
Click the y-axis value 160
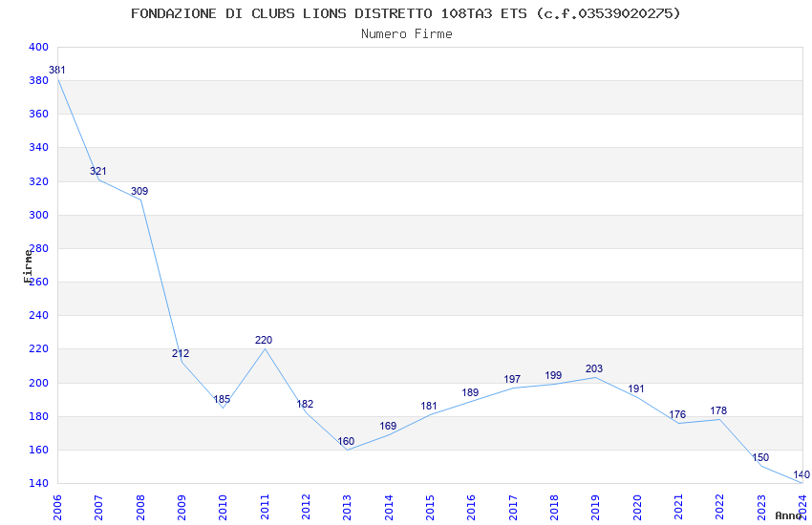(39, 450)
